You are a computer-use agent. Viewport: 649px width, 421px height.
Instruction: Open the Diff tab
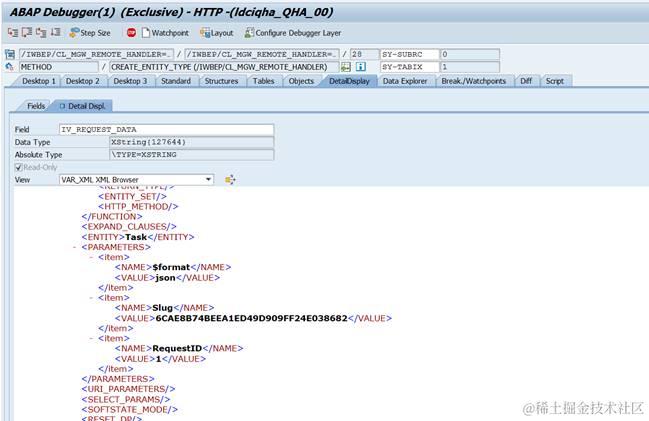click(x=526, y=81)
